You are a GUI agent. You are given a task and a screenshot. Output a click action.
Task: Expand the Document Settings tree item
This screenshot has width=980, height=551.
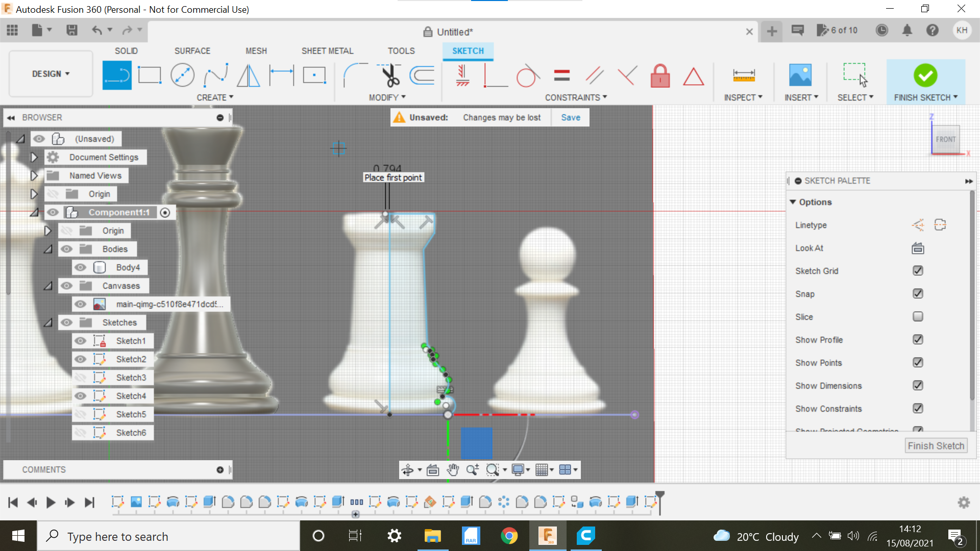pos(34,157)
